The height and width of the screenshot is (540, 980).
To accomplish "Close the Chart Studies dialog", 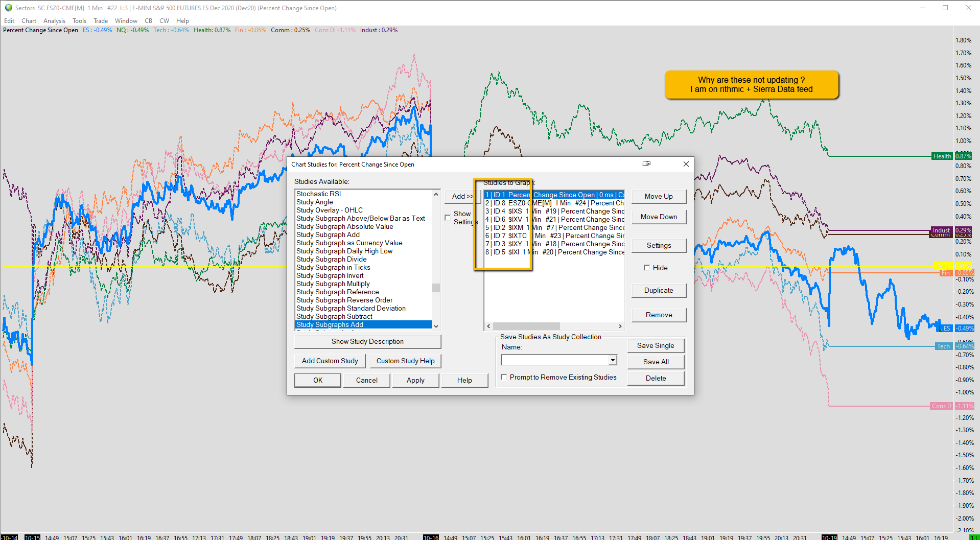I will [x=686, y=164].
